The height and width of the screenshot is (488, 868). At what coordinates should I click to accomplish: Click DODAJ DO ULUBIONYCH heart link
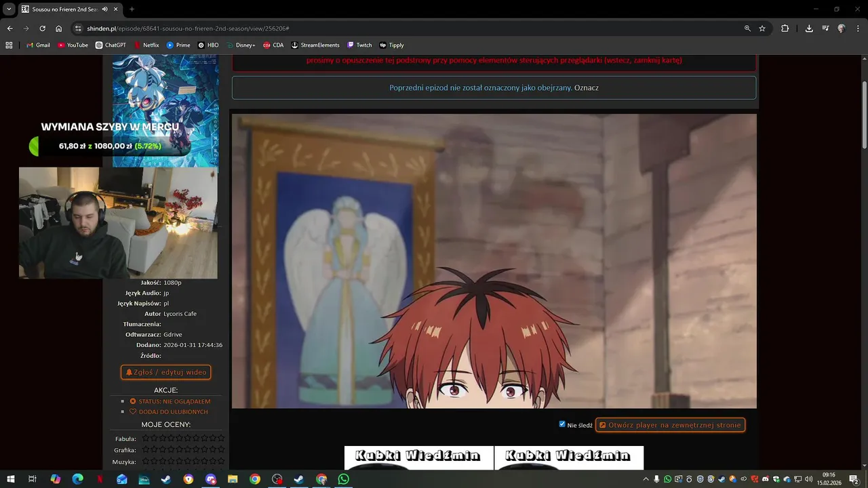pos(169,411)
